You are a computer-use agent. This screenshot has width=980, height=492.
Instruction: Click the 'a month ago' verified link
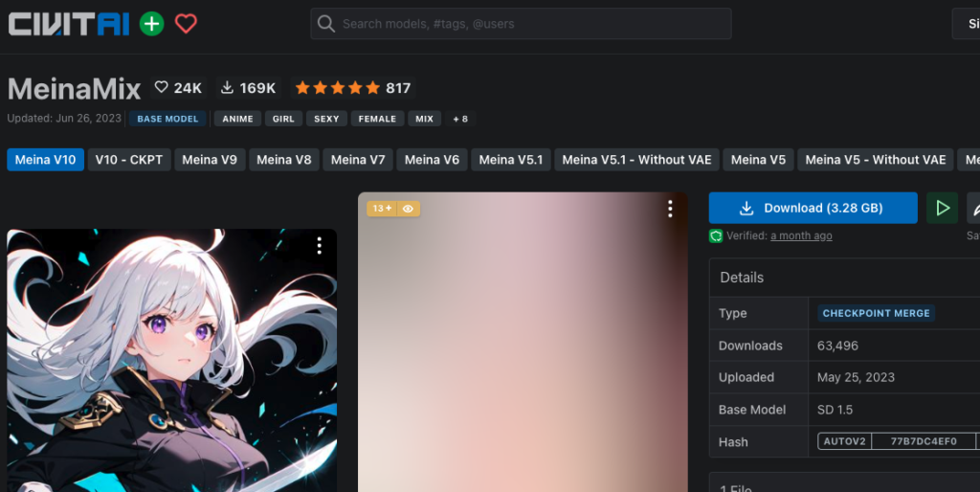tap(801, 235)
